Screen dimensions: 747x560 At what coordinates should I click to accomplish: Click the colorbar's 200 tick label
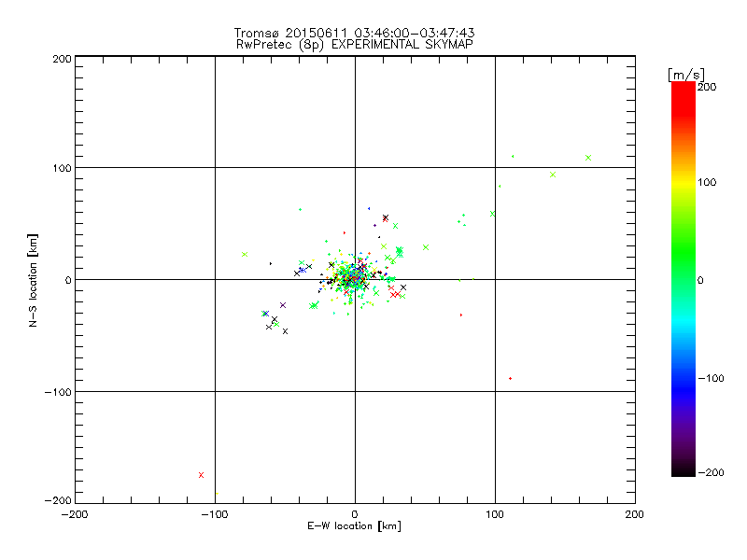click(x=707, y=87)
